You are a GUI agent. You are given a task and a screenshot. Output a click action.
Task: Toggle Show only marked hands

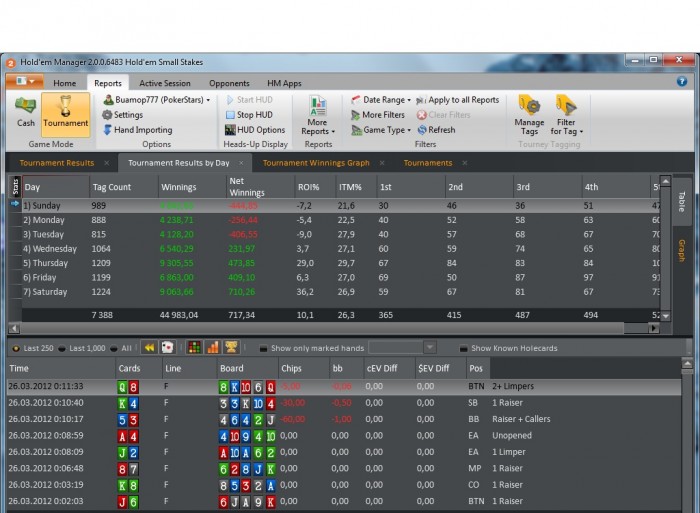tap(312, 348)
